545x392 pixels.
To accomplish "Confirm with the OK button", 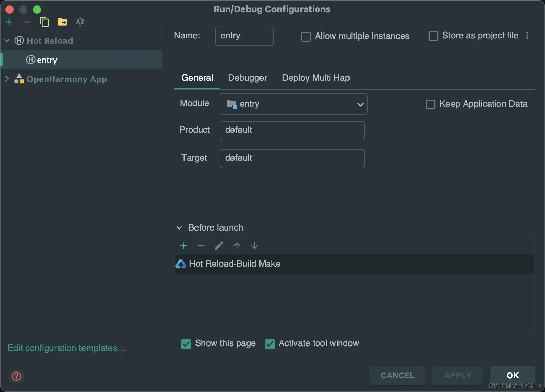I will pyautogui.click(x=513, y=376).
